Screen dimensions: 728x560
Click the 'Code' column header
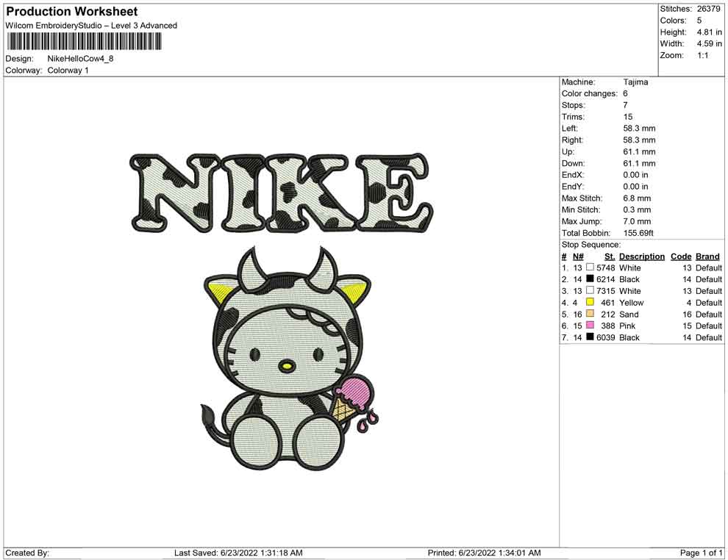[681, 256]
